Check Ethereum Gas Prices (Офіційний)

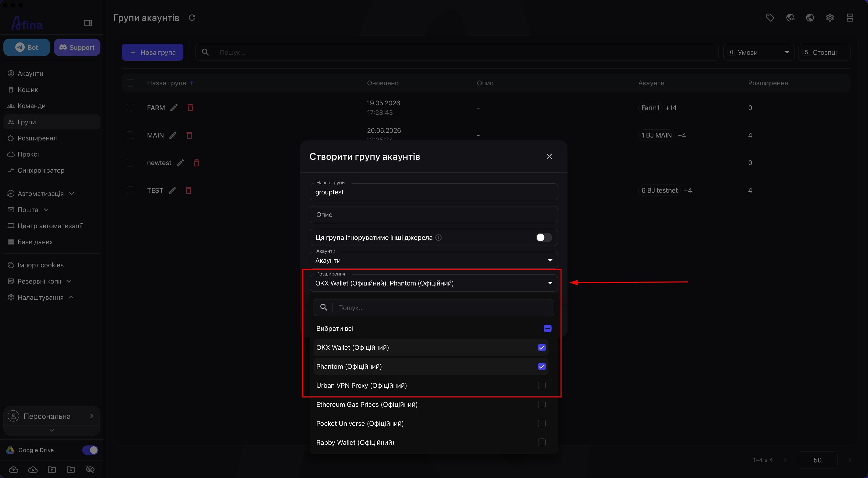tap(542, 405)
